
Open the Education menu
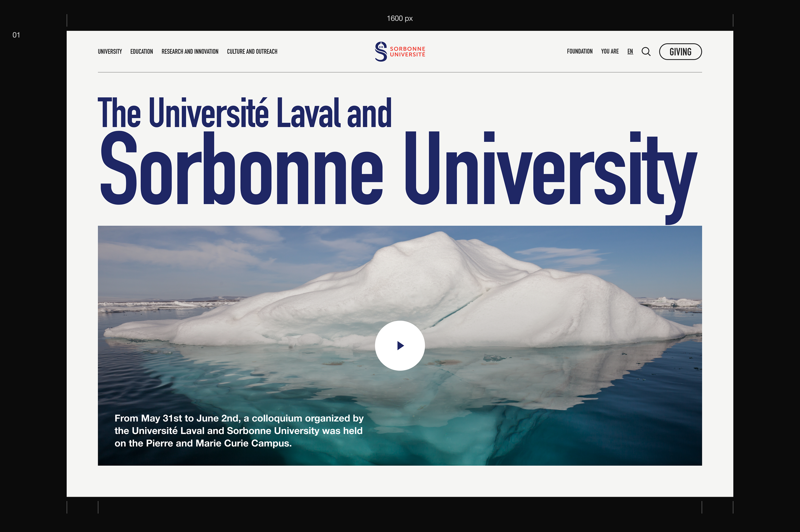[x=142, y=52]
